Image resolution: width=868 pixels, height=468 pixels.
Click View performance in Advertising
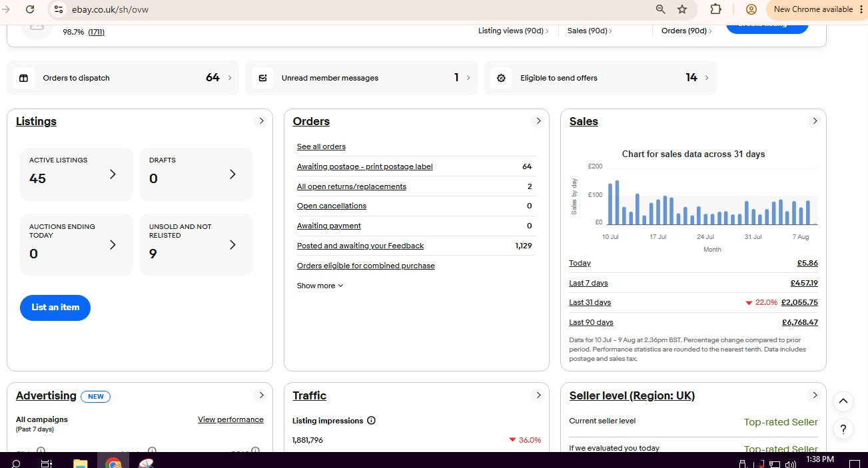coord(230,419)
